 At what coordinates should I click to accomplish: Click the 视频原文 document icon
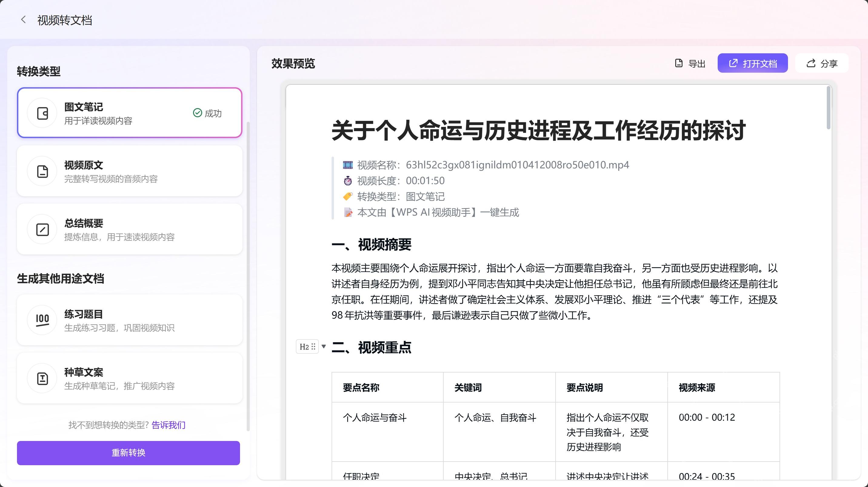pyautogui.click(x=42, y=171)
